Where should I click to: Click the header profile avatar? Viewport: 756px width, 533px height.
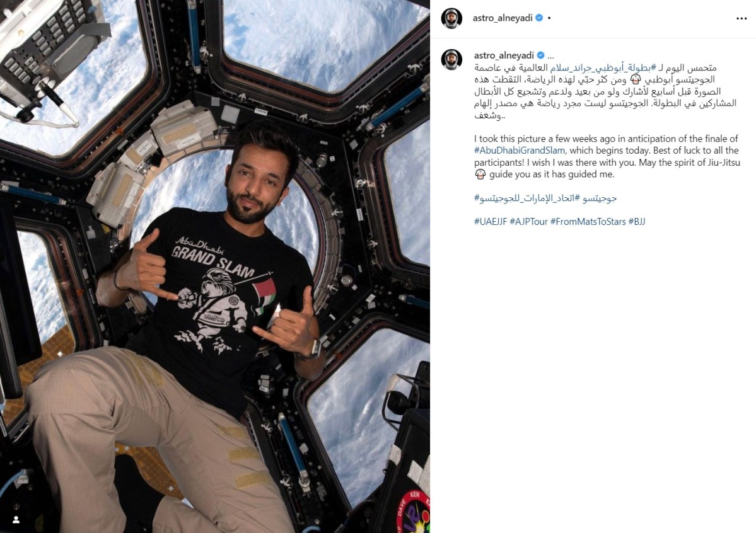pos(451,18)
